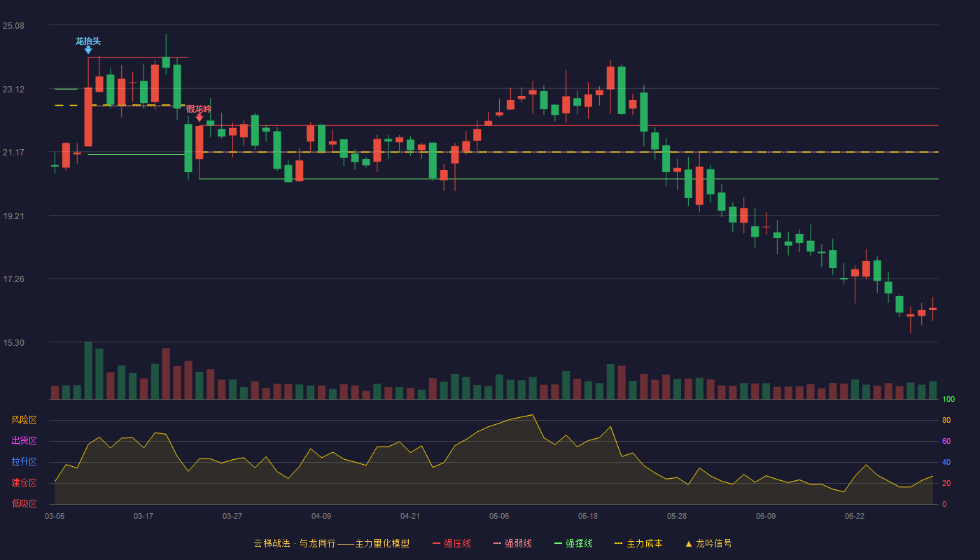Image resolution: width=980 pixels, height=560 pixels.
Task: Select the 低吸区 zone label
Action: tap(24, 503)
